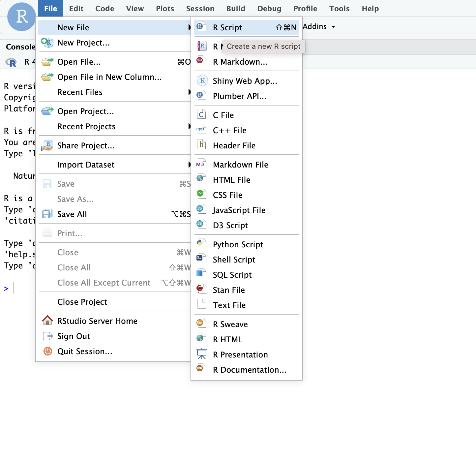476x463 pixels.
Task: Close the File menu via File
Action: (51, 8)
